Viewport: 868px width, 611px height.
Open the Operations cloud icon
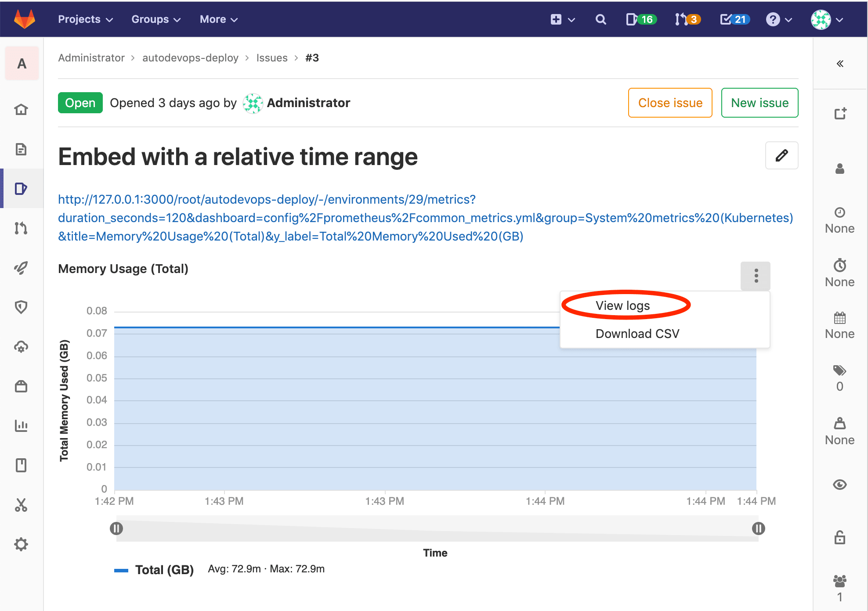[22, 347]
